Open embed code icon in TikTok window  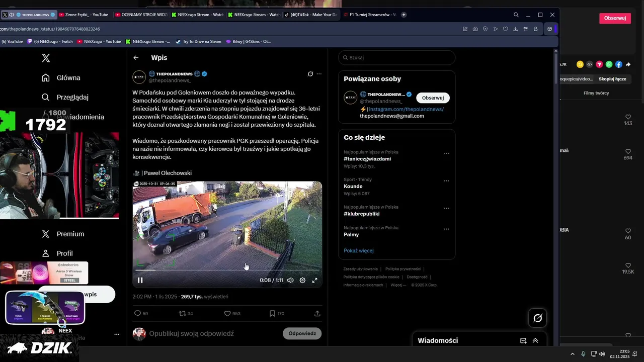[590, 64]
